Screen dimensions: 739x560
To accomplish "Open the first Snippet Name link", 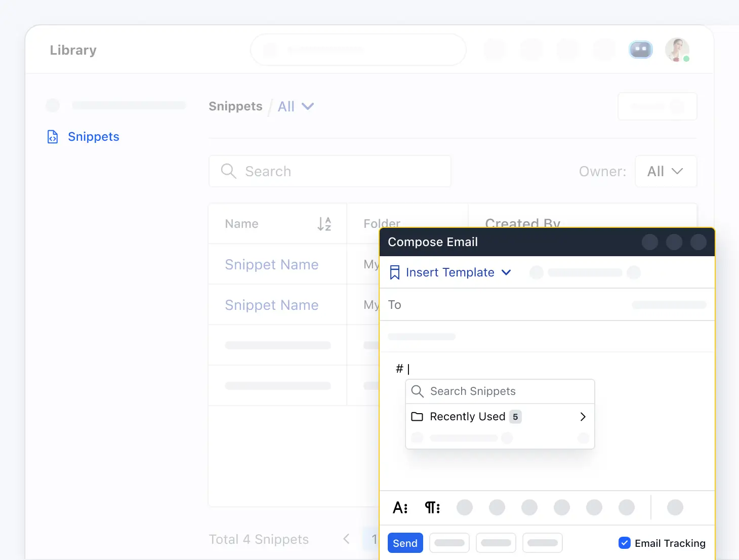I will [272, 264].
